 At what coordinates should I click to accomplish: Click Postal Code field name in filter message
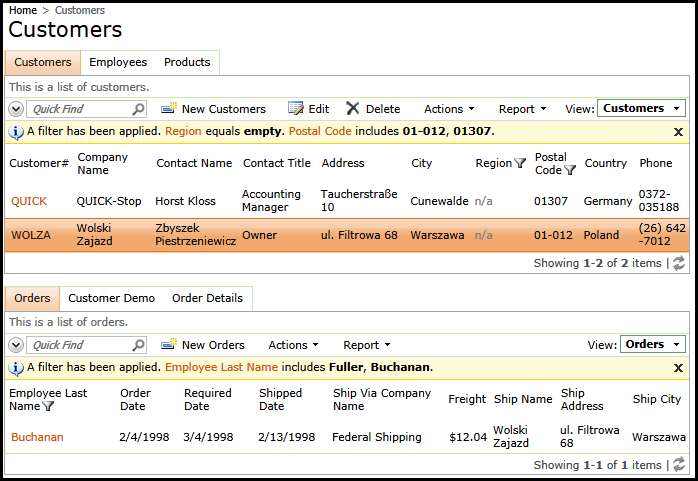tap(320, 131)
